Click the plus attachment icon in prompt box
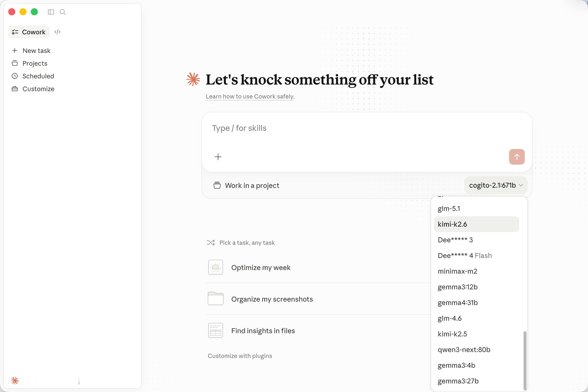 [218, 157]
